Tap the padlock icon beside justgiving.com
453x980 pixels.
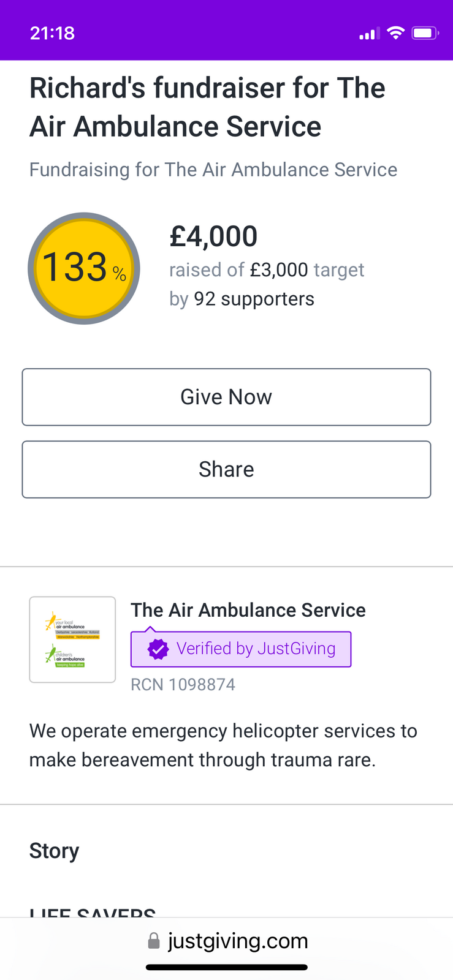click(x=154, y=941)
